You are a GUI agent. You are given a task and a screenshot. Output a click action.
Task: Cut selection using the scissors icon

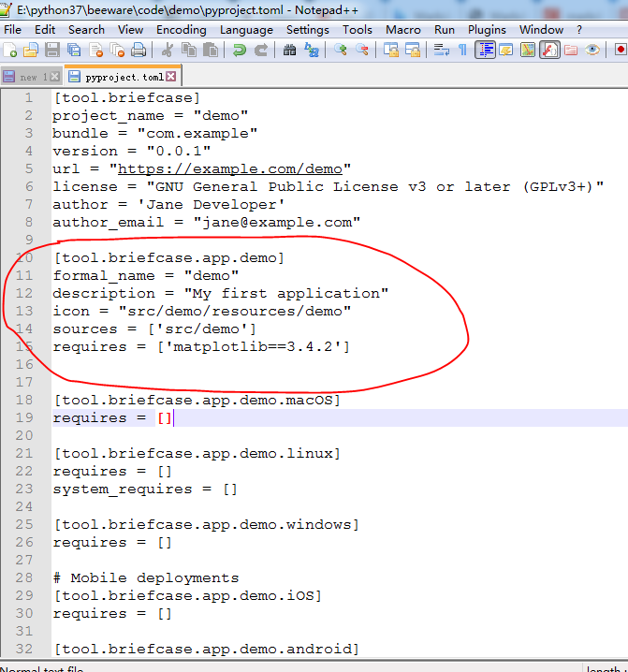[x=167, y=51]
